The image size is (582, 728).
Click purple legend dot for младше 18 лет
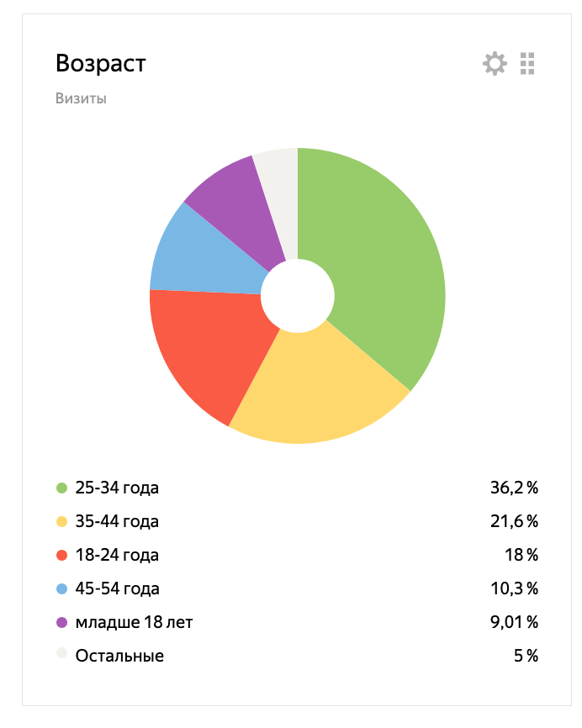pyautogui.click(x=61, y=622)
